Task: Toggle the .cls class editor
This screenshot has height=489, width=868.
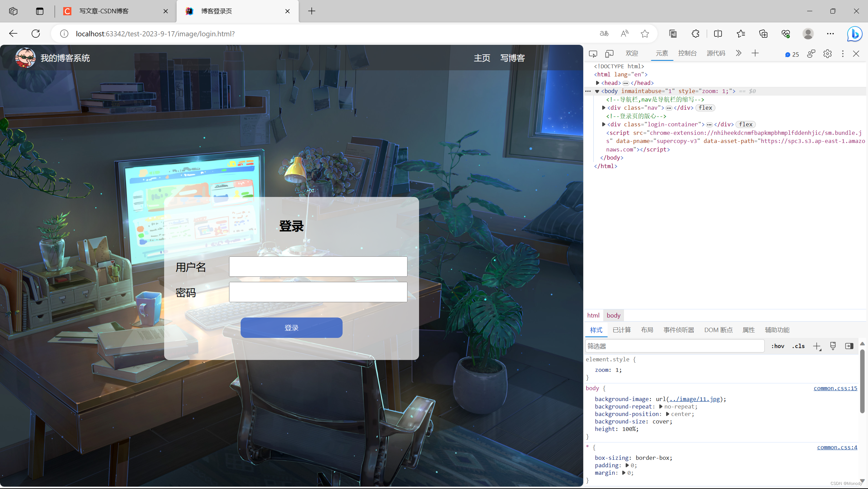Action: (x=798, y=346)
